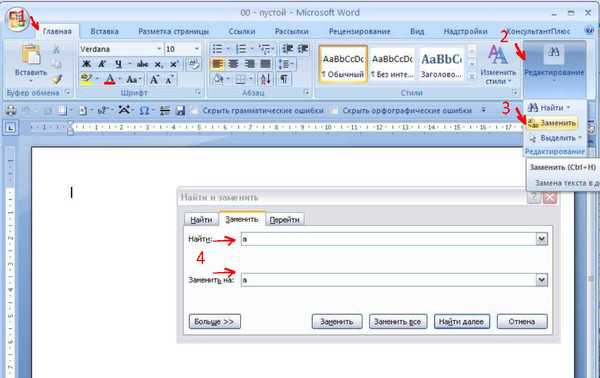Toggle Скрыть грамматические ошибки option
Image resolution: width=600 pixels, height=378 pixels.
[x=259, y=111]
